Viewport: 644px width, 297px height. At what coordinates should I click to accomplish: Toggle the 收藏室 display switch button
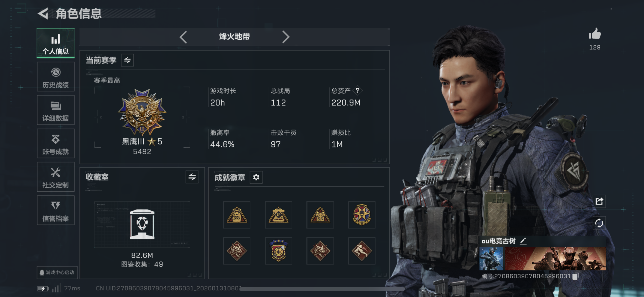tap(192, 177)
